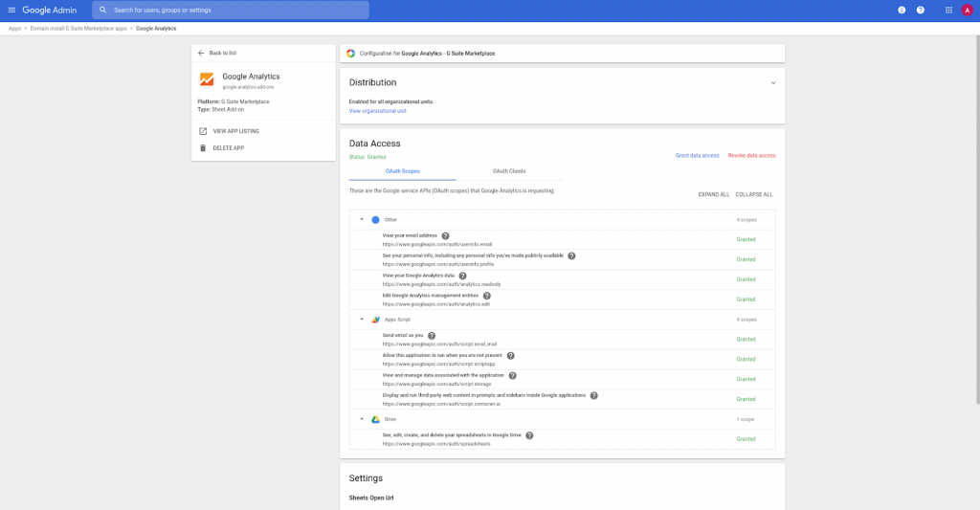
Task: Click the Apps Script category icon
Action: [375, 320]
